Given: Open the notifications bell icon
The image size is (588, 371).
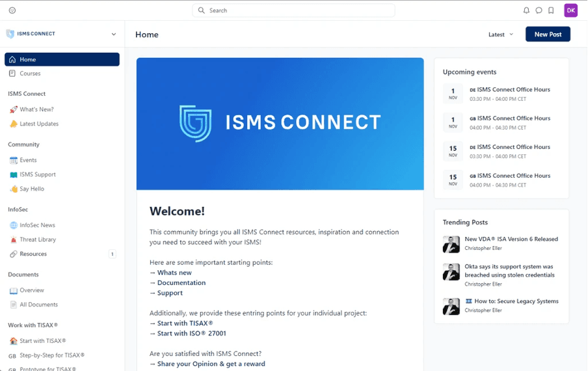Looking at the screenshot, I should pos(526,10).
